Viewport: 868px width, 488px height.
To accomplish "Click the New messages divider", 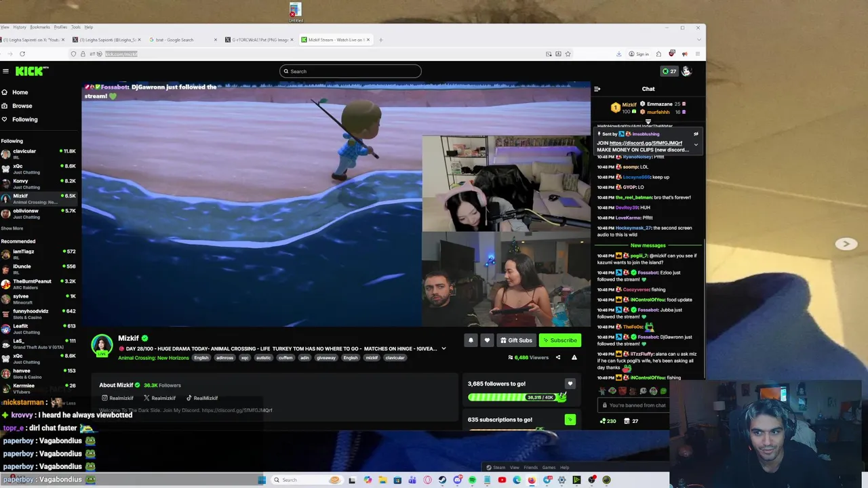I will click(x=648, y=245).
